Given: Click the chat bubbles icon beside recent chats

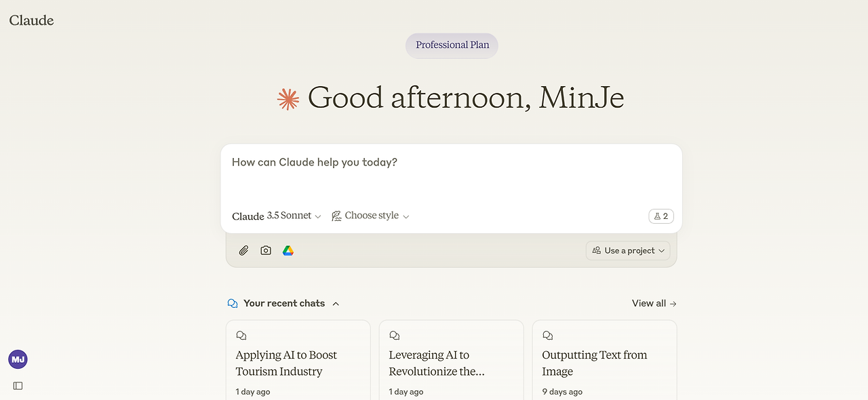Looking at the screenshot, I should click(233, 304).
